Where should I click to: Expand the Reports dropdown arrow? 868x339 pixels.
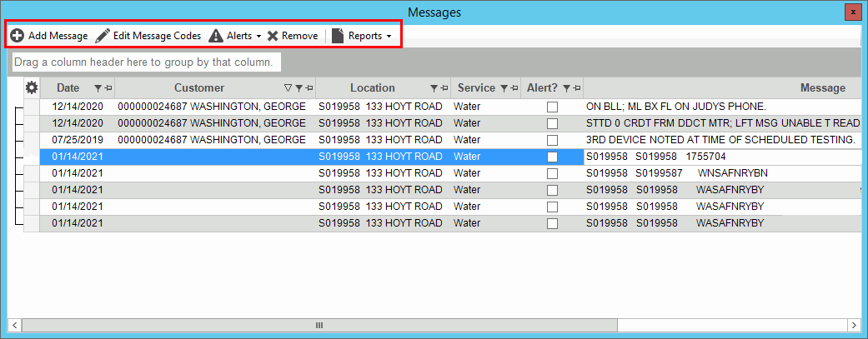tap(389, 37)
